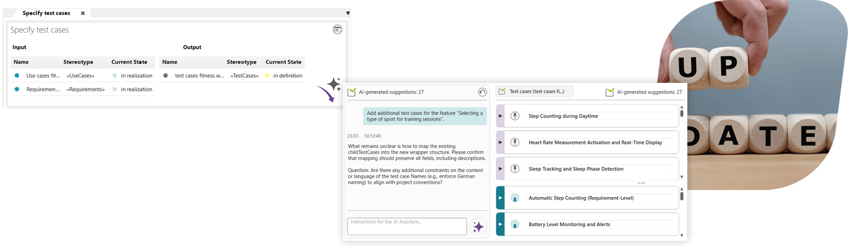
Task: Expand the Automatic Step Counting (Requirement-Level) suggestion
Action: pos(500,198)
